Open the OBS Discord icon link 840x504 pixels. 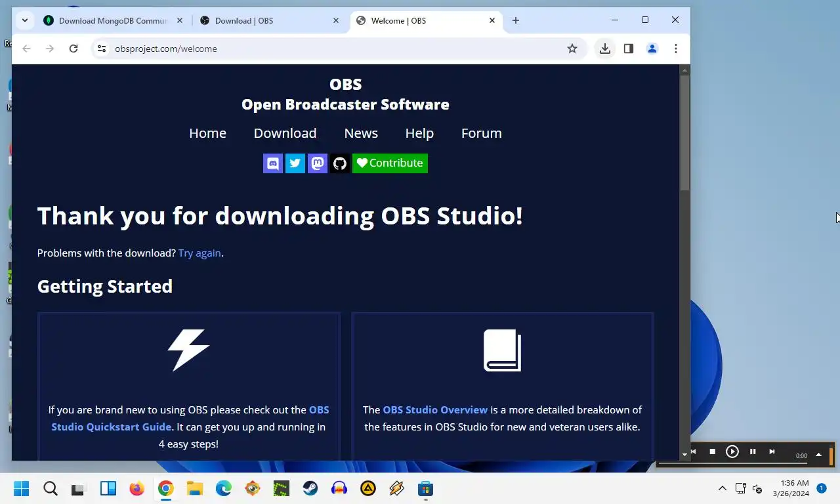(x=273, y=163)
